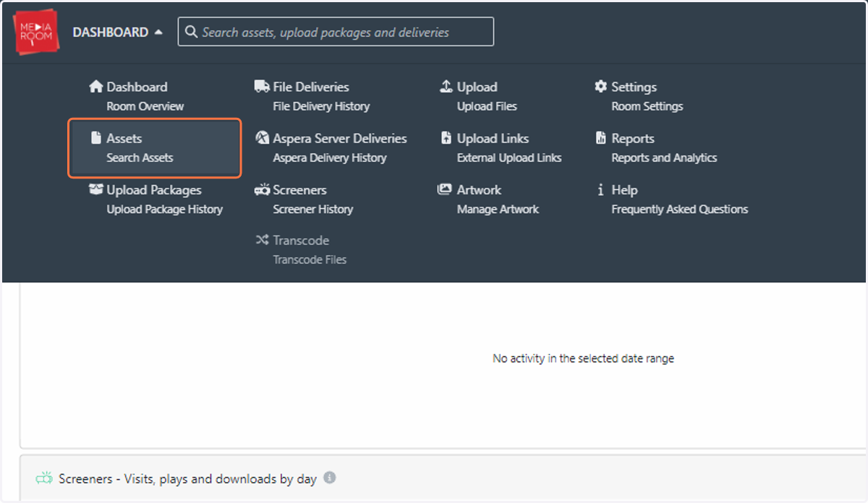The width and height of the screenshot is (868, 503).
Task: Click Room Settings subtitle
Action: [647, 106]
